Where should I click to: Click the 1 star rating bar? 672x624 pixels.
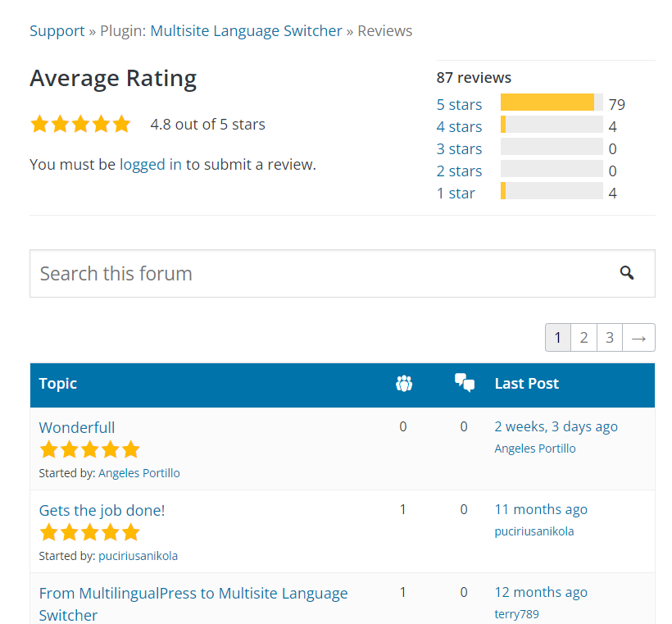552,191
